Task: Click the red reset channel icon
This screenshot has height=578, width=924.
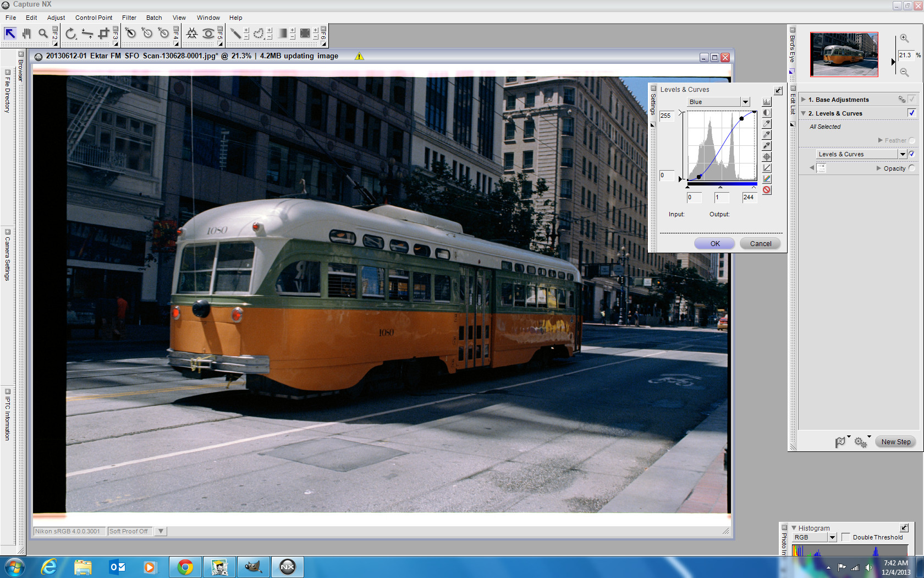Action: click(767, 190)
